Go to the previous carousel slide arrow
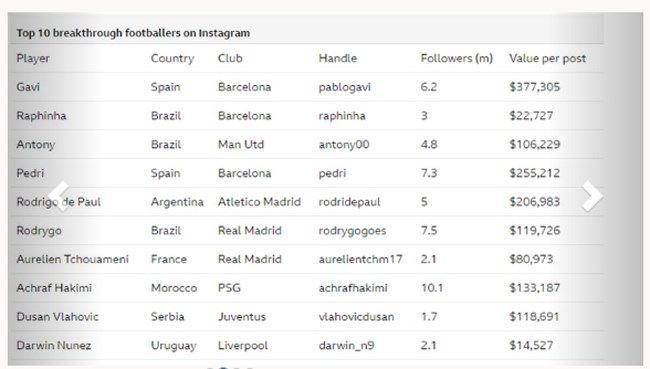 pos(58,196)
